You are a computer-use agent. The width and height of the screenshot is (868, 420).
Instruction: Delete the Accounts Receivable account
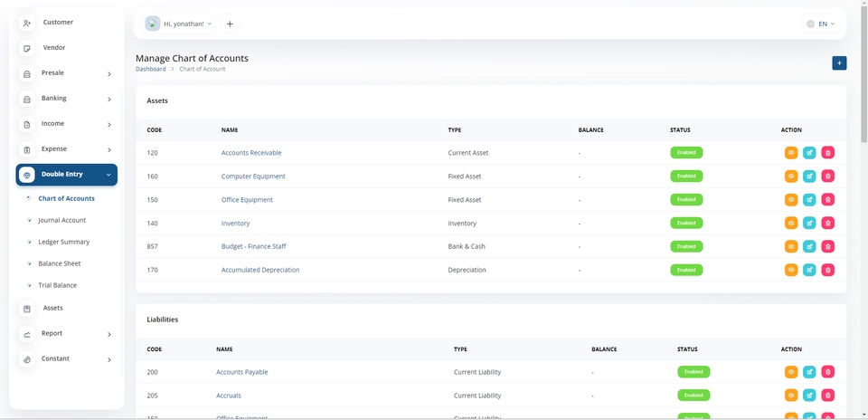point(827,153)
